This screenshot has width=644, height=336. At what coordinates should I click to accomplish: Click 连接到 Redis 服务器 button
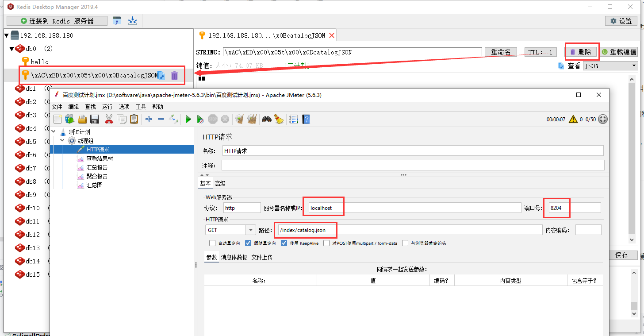tap(57, 21)
